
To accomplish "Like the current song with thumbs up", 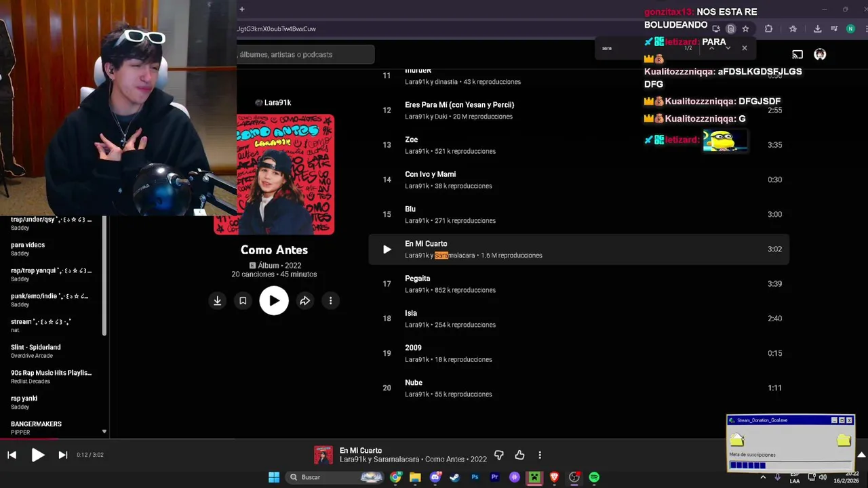I will tap(519, 455).
